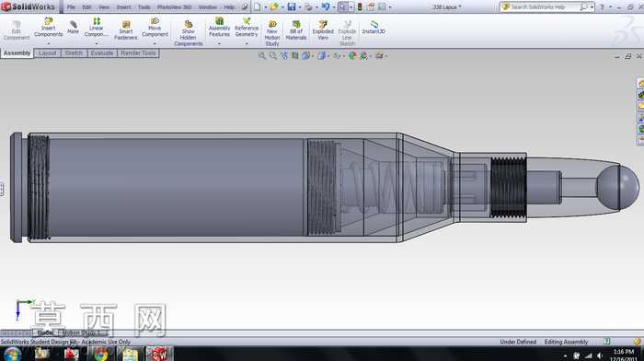Select the Assembly tab
Screen dimensions: 644x361
17,53
